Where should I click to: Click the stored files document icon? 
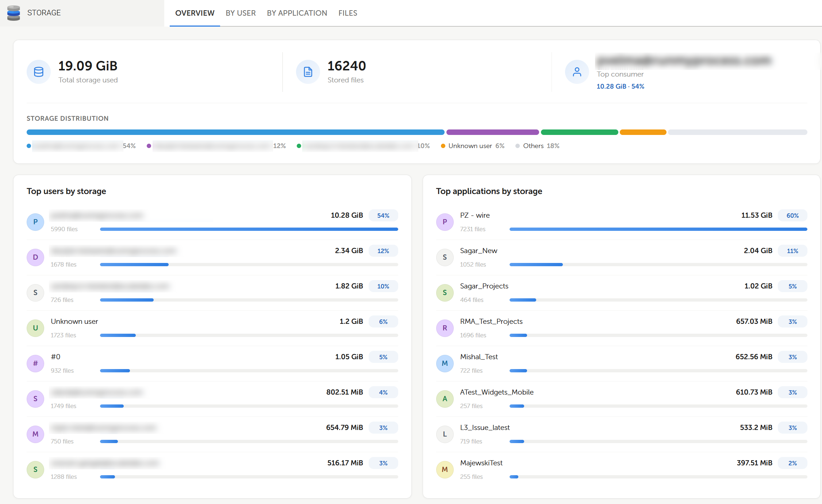pos(308,72)
